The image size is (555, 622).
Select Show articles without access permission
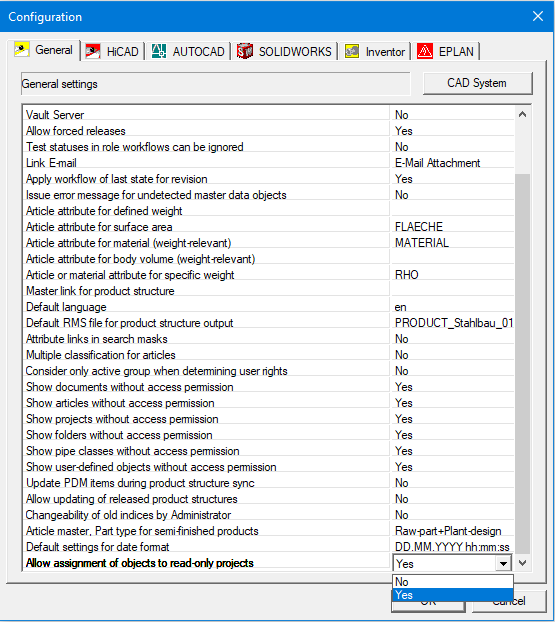tap(206, 403)
